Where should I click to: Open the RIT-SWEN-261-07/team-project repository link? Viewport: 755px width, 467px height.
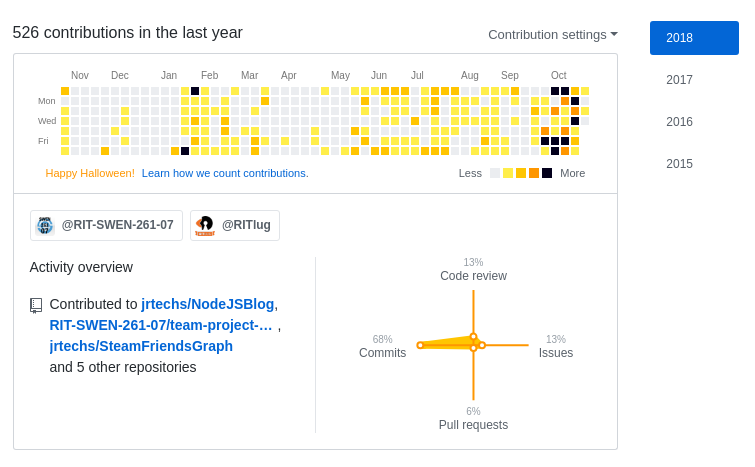[161, 325]
